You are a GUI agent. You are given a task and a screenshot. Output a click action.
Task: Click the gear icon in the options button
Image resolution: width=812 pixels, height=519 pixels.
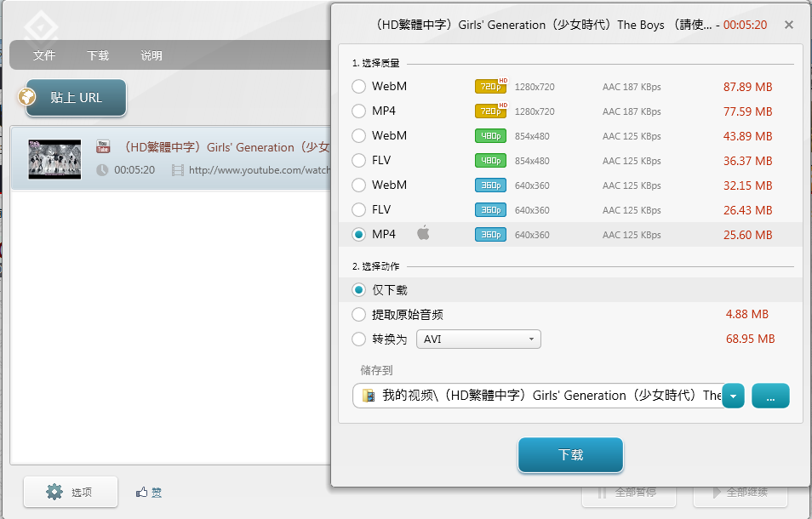coord(54,492)
